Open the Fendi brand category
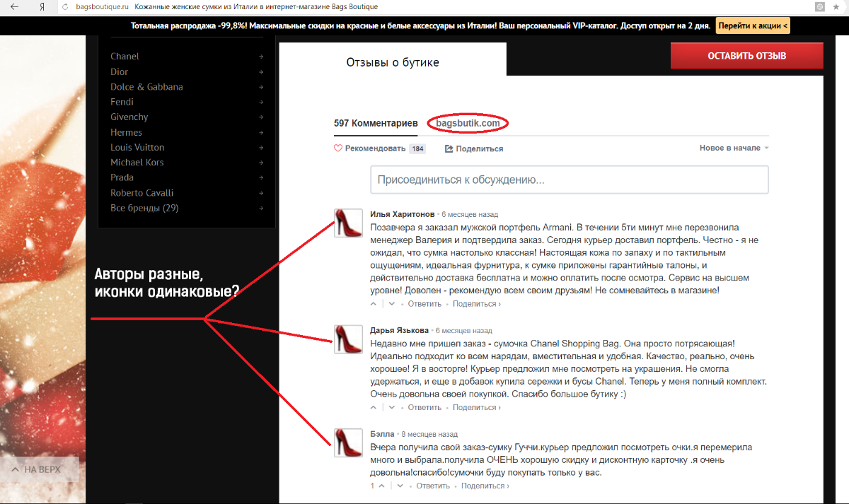Screen dimensions: 849x504 point(122,102)
